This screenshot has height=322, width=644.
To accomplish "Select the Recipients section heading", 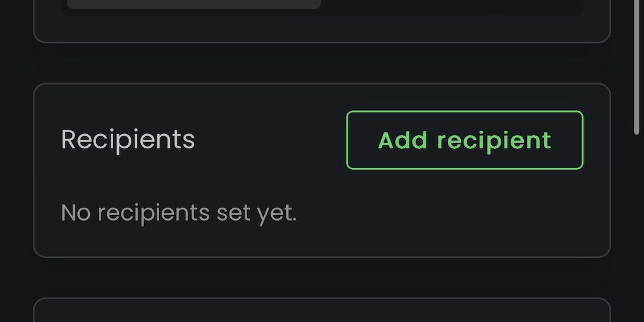I will [128, 140].
